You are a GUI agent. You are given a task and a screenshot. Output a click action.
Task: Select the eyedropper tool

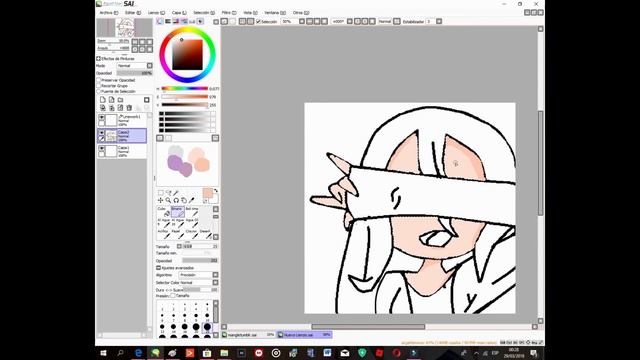coord(191,200)
